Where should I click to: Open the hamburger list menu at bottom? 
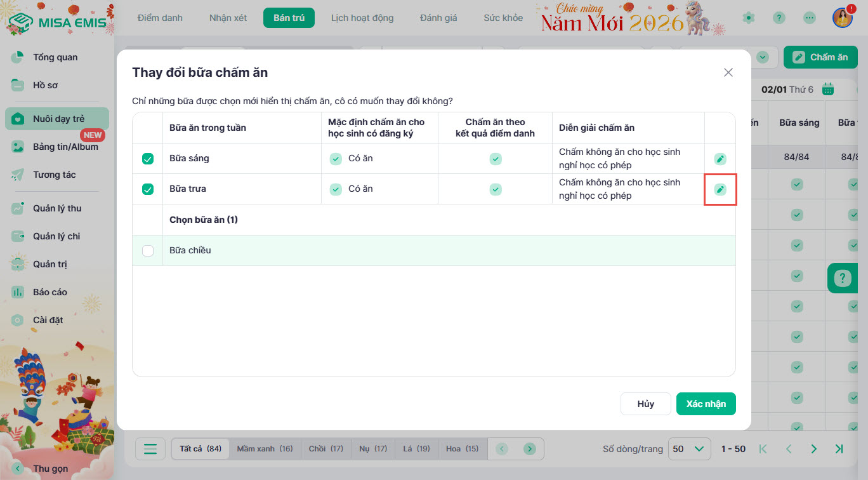150,449
